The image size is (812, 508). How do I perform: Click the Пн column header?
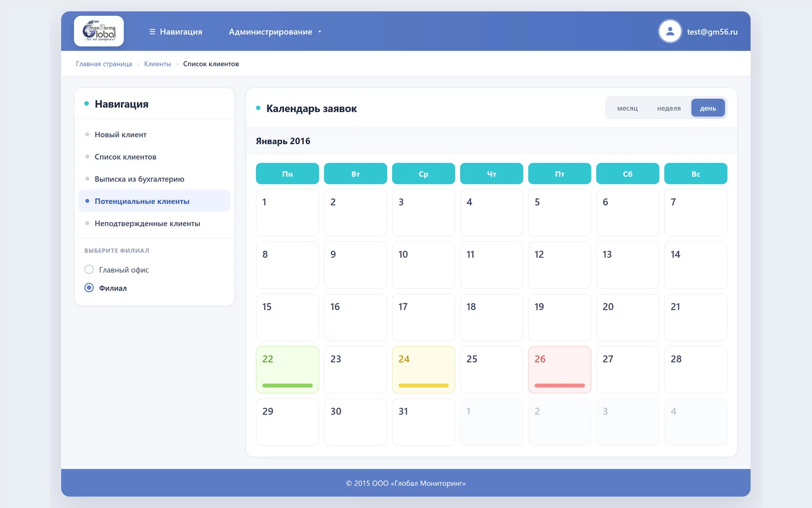click(x=288, y=174)
